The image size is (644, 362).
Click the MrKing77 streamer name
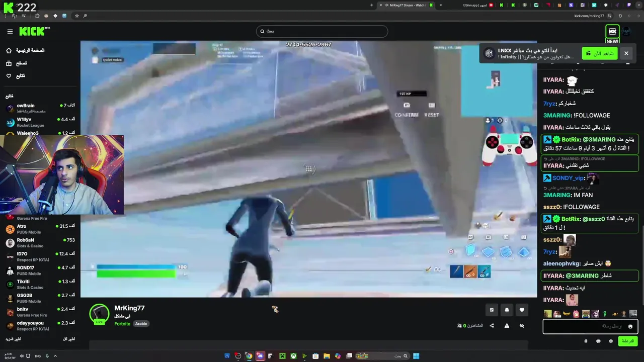point(129,308)
